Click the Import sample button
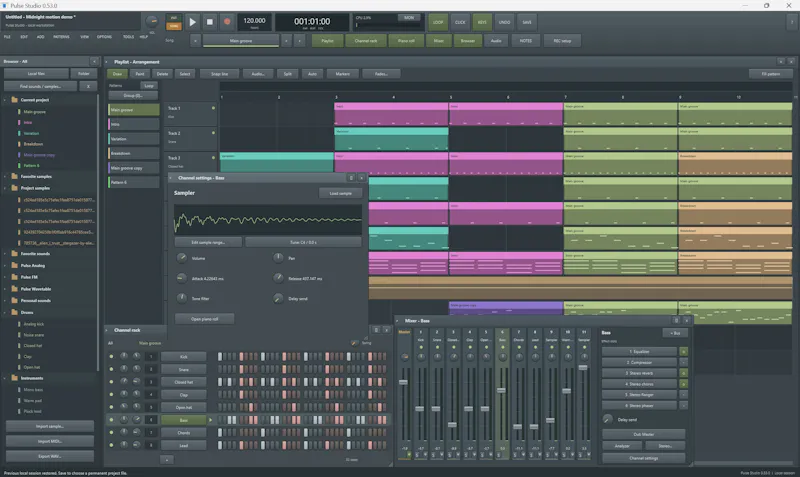800x477 pixels. pos(49,426)
